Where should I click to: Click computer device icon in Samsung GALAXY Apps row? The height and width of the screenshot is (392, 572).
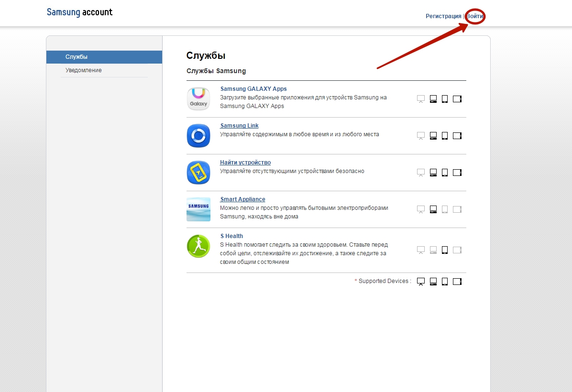point(433,99)
